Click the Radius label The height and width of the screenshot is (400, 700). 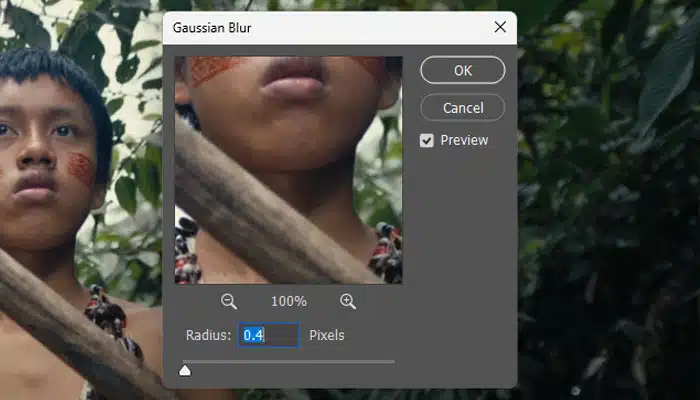point(208,336)
